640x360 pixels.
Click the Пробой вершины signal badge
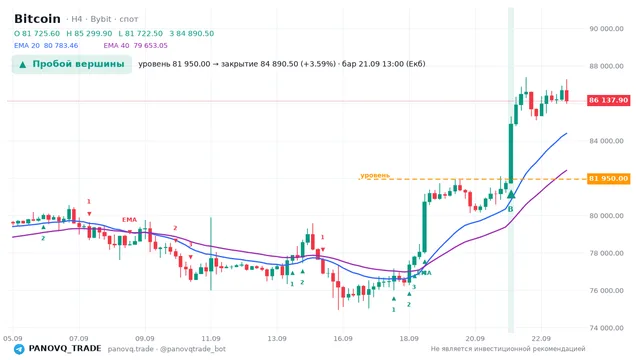pos(72,64)
